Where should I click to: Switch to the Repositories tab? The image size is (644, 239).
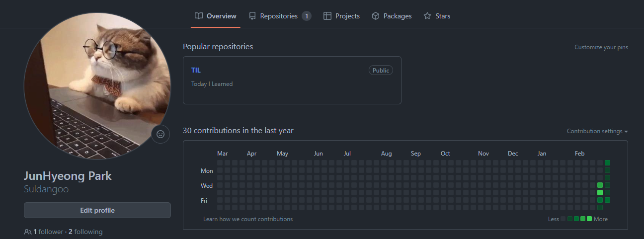click(x=280, y=16)
